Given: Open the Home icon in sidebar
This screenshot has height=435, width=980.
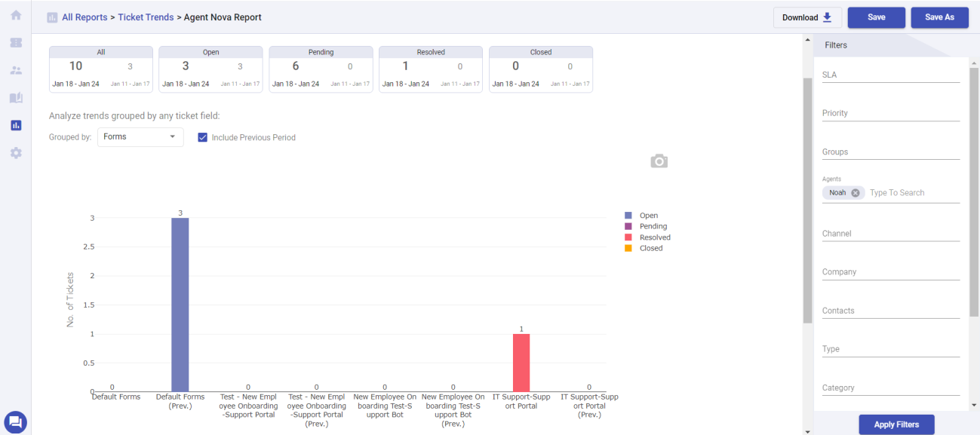Looking at the screenshot, I should pos(15,15).
